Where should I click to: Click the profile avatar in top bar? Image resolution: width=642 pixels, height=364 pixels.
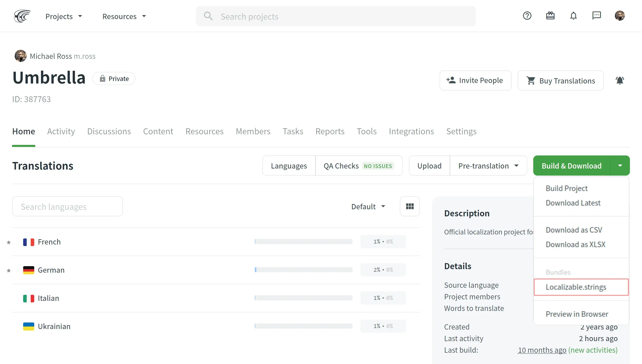pos(620,16)
